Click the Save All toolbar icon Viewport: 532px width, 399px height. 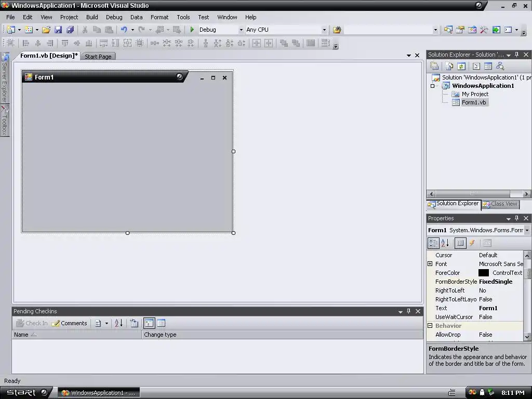[x=70, y=30]
